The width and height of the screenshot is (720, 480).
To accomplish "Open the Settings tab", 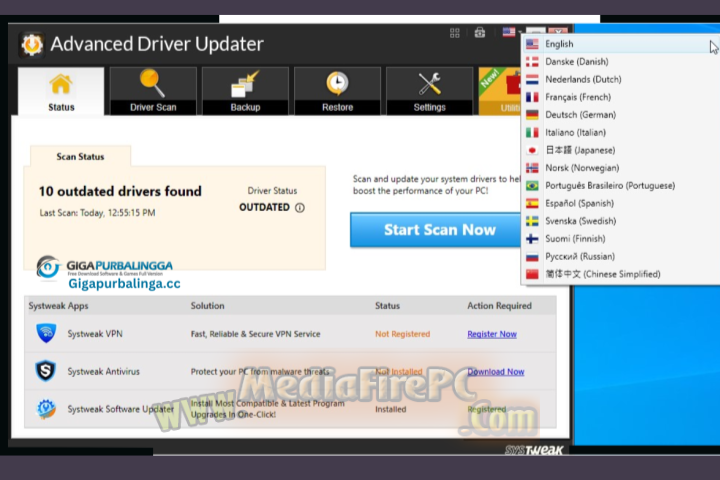I will pos(429,91).
